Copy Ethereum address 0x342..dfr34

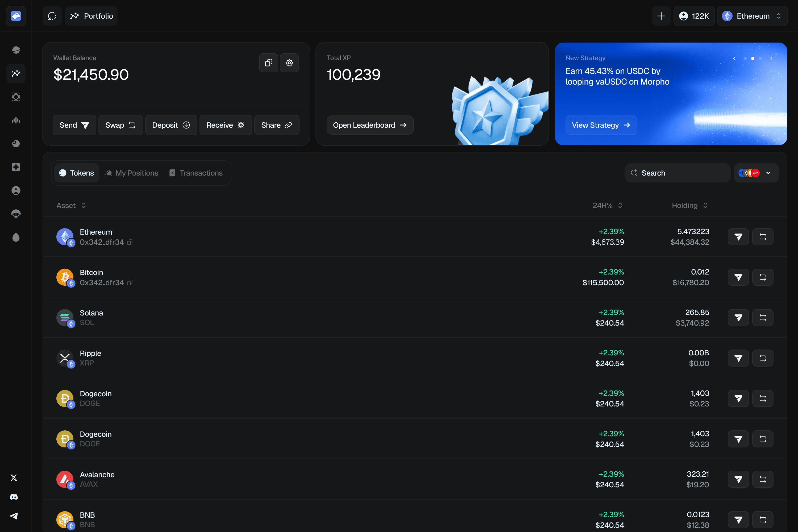tap(130, 242)
